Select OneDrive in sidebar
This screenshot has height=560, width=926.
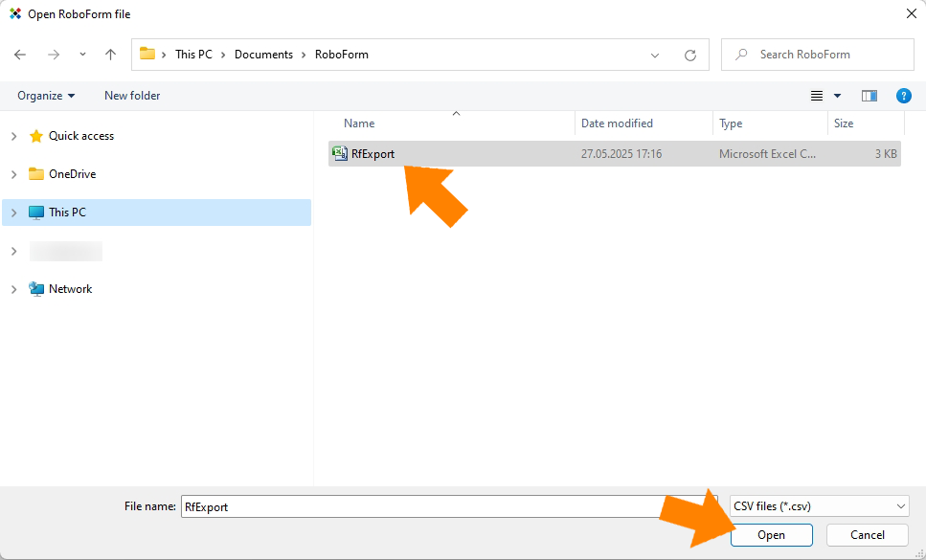(72, 174)
